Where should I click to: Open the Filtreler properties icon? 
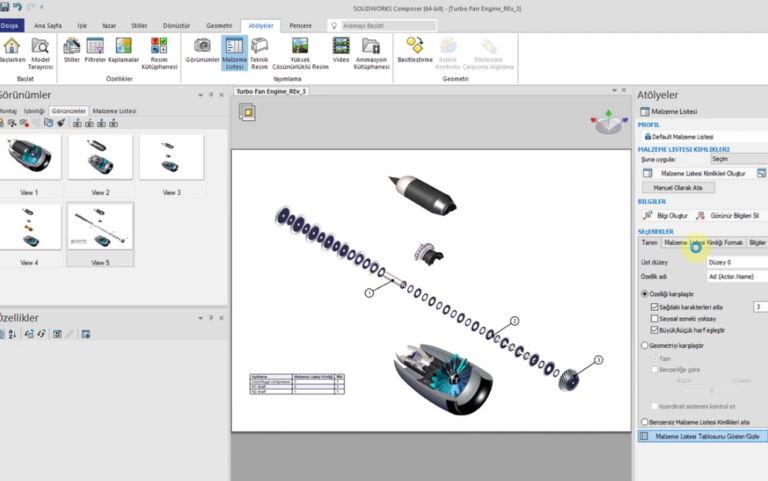pyautogui.click(x=96, y=50)
